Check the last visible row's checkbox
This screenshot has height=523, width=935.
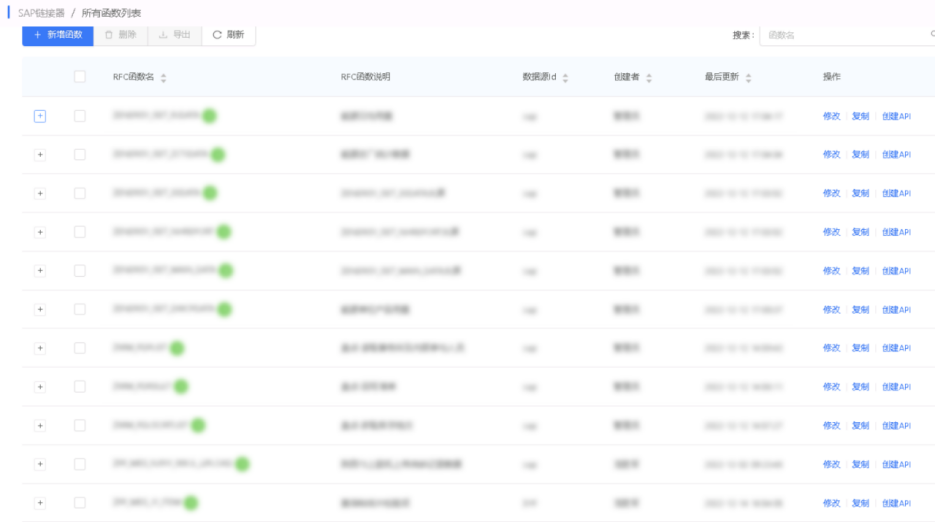click(80, 503)
